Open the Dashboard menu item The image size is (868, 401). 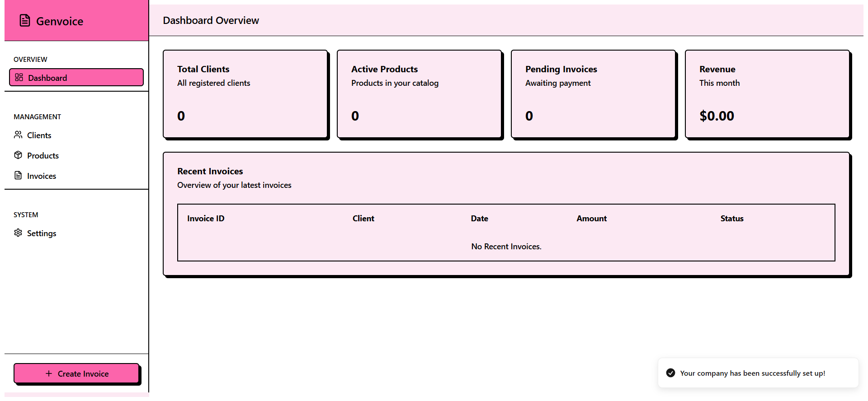pyautogui.click(x=76, y=77)
